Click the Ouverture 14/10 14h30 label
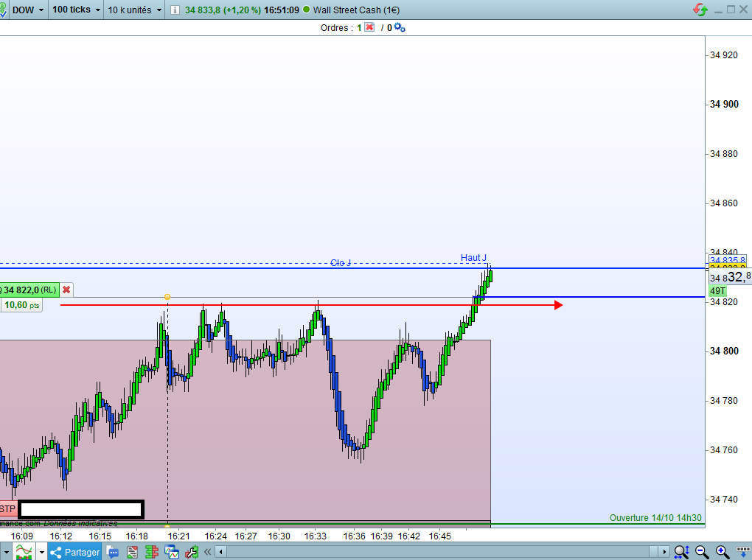Image resolution: width=752 pixels, height=560 pixels. (x=655, y=518)
